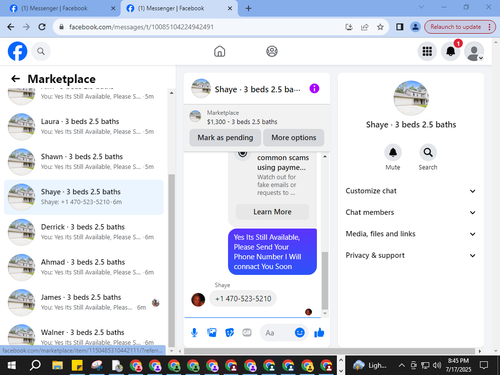Close the first Messenger tab
The image size is (500, 375).
click(x=113, y=8)
